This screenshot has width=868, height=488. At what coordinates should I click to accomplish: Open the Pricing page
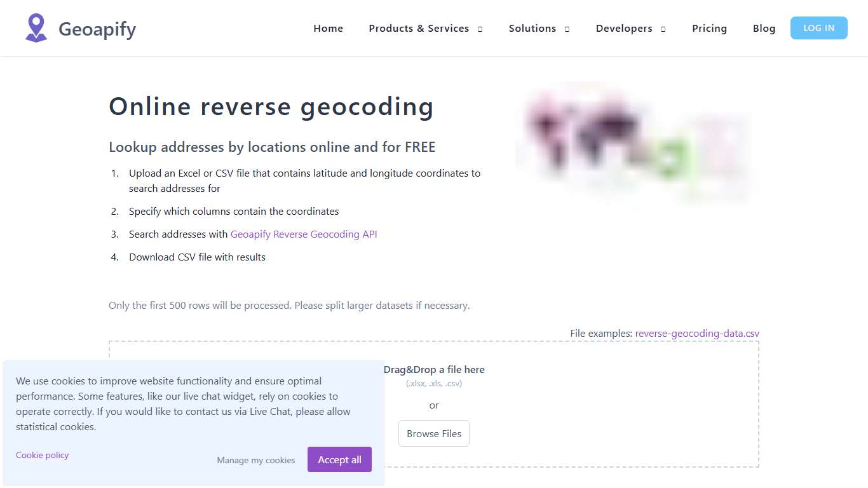[709, 28]
